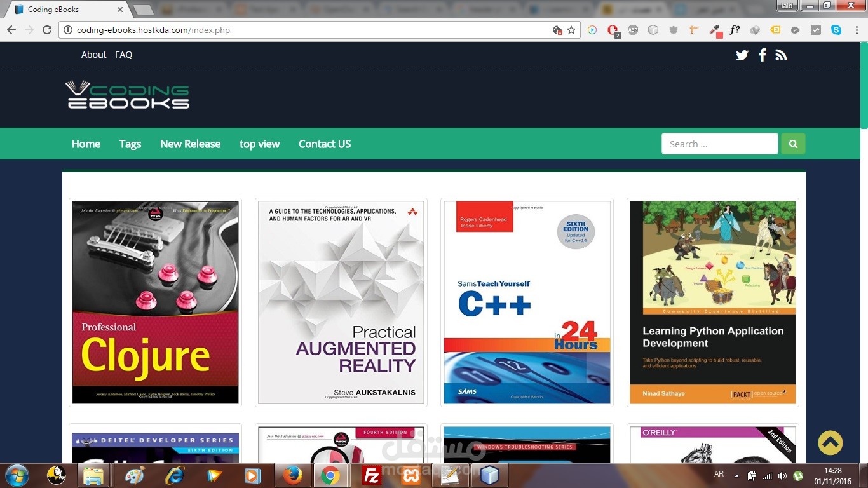This screenshot has width=868, height=488.
Task: Click the green search magnifier button
Action: [793, 144]
